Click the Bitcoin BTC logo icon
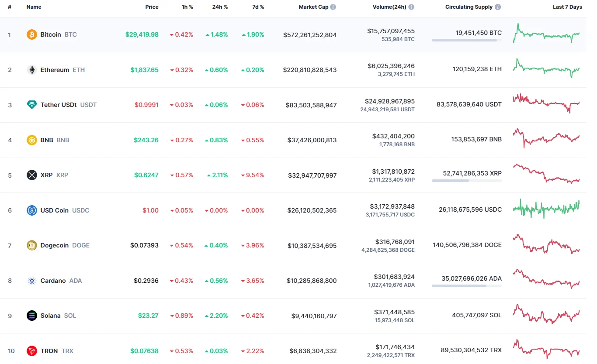Screen dimensions: 597x364 [x=31, y=34]
